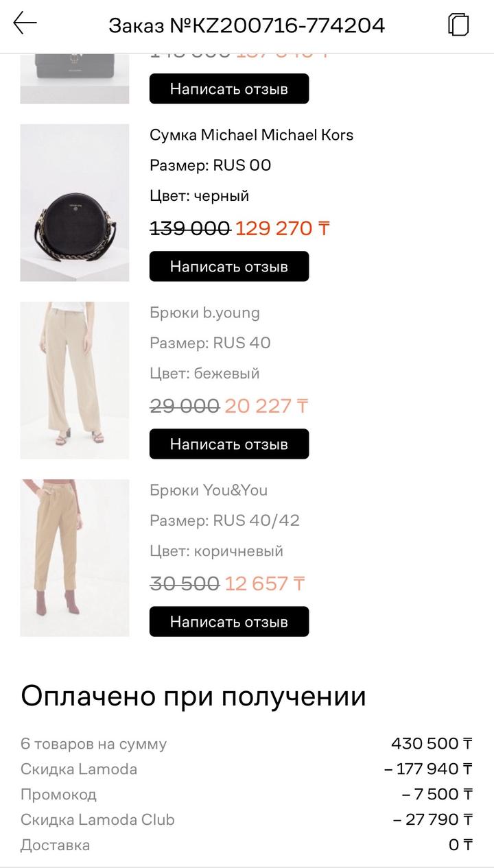Write a review for the You&You trousers
Viewport: 494px width, 868px height.
(229, 621)
